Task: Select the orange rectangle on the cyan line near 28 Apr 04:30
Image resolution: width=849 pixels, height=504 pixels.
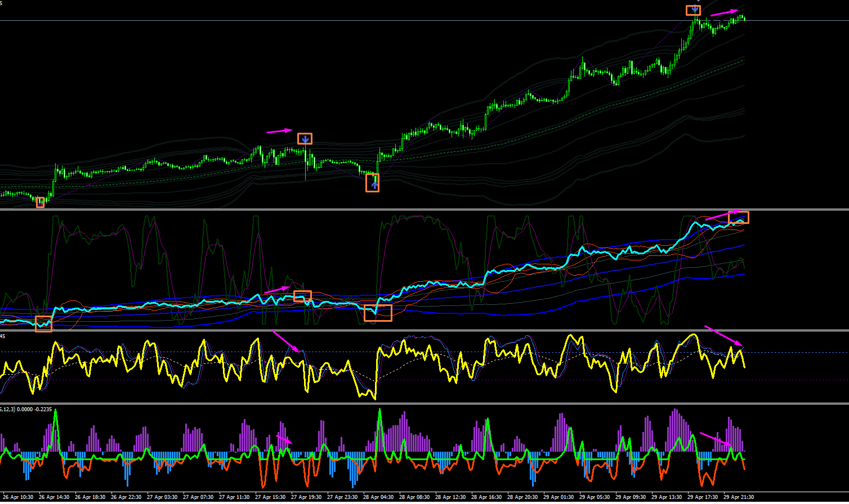Action: click(378, 313)
